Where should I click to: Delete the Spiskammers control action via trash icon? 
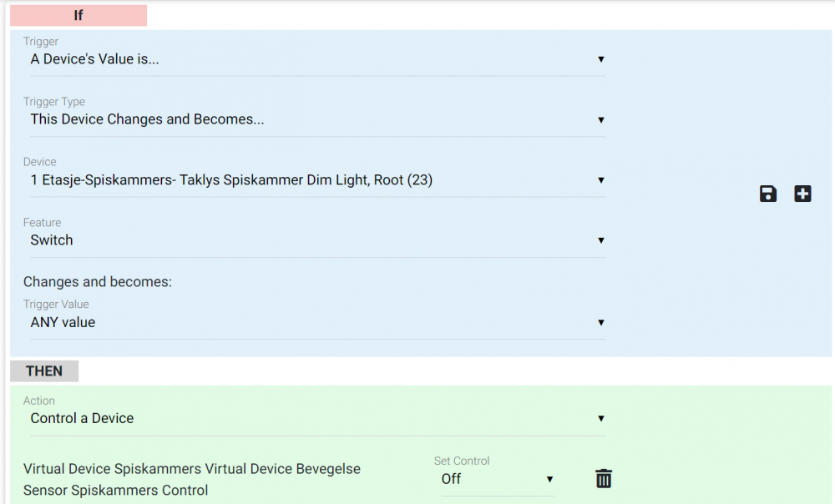coord(604,479)
